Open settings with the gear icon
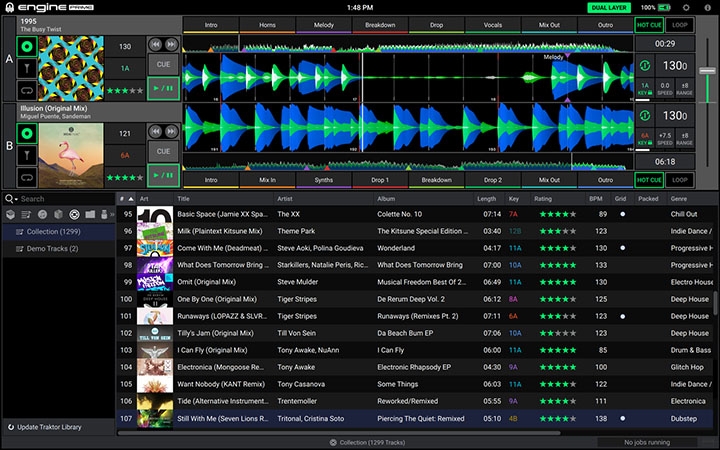This screenshot has width=720, height=450. click(x=685, y=7)
